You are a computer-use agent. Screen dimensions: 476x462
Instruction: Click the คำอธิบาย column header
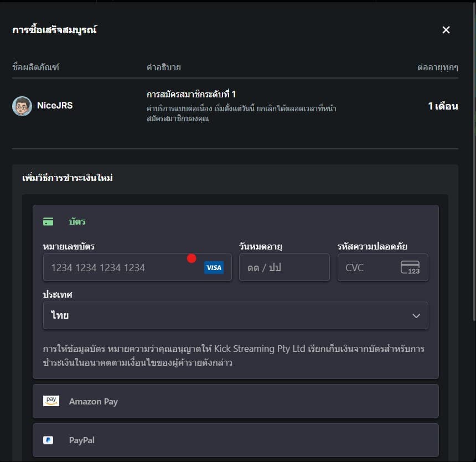(x=164, y=67)
